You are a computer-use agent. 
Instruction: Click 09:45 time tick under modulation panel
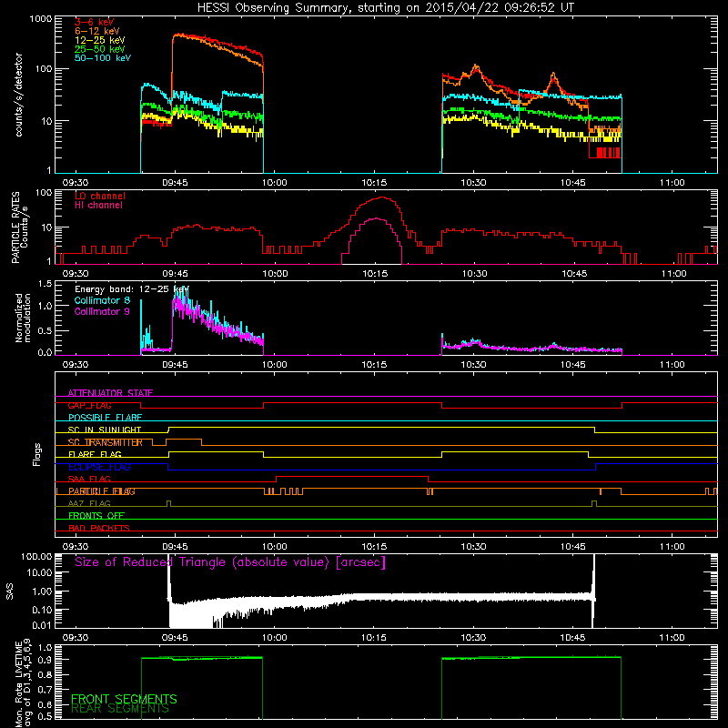coord(175,365)
